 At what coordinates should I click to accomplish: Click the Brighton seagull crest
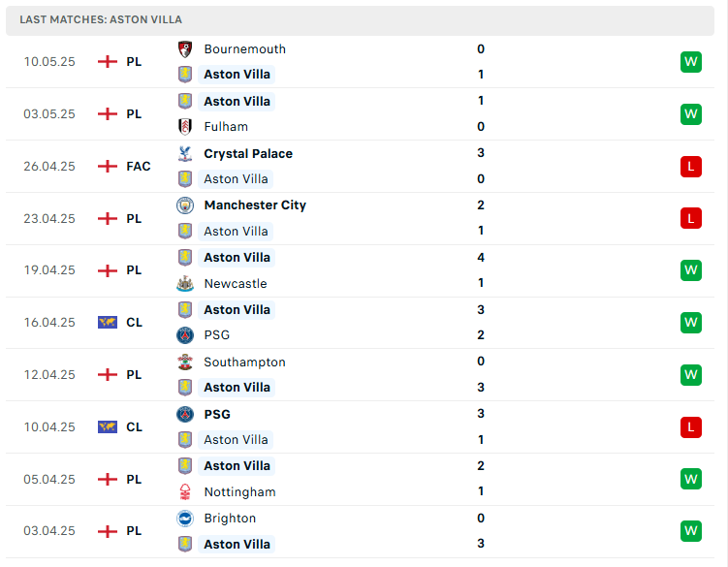pyautogui.click(x=185, y=519)
